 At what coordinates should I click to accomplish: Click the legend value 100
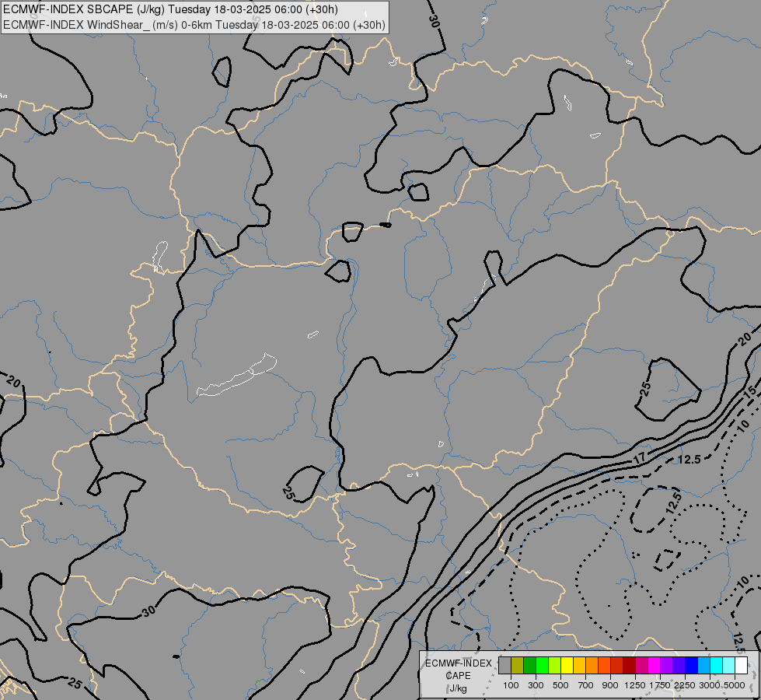pos(511,685)
